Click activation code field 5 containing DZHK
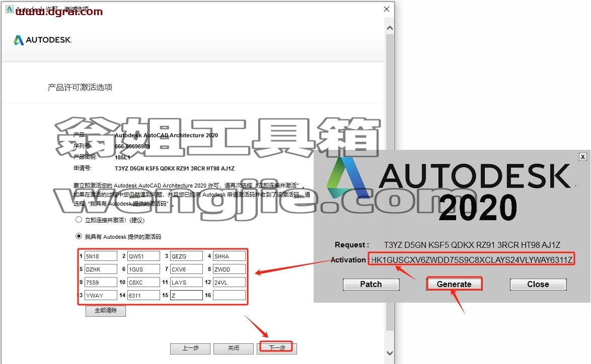The width and height of the screenshot is (591, 364). tap(101, 269)
